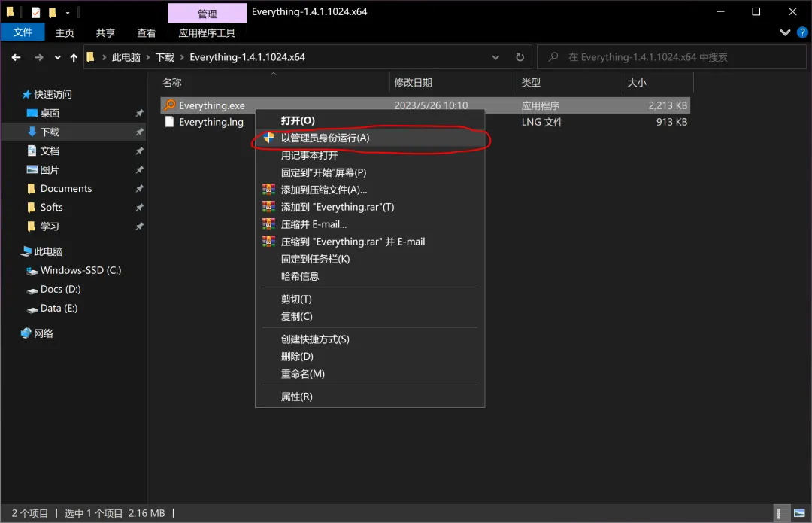
Task: Choose 固定到任务栏(K)
Action: click(x=370, y=259)
